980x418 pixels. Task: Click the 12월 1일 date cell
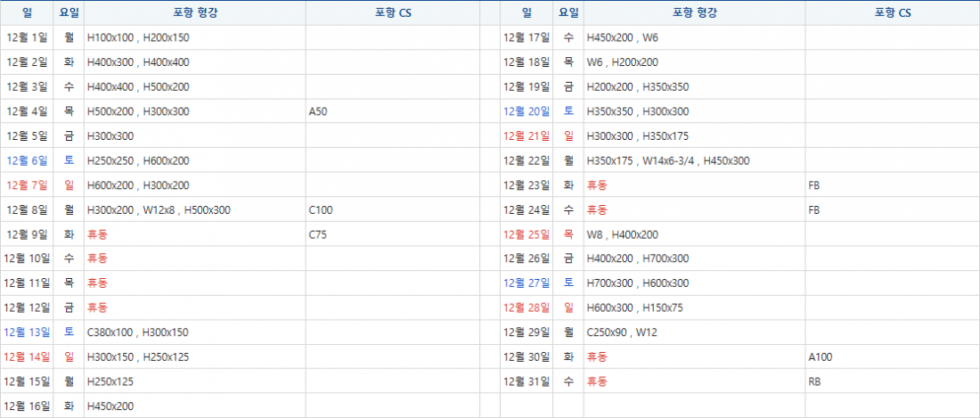click(x=28, y=37)
